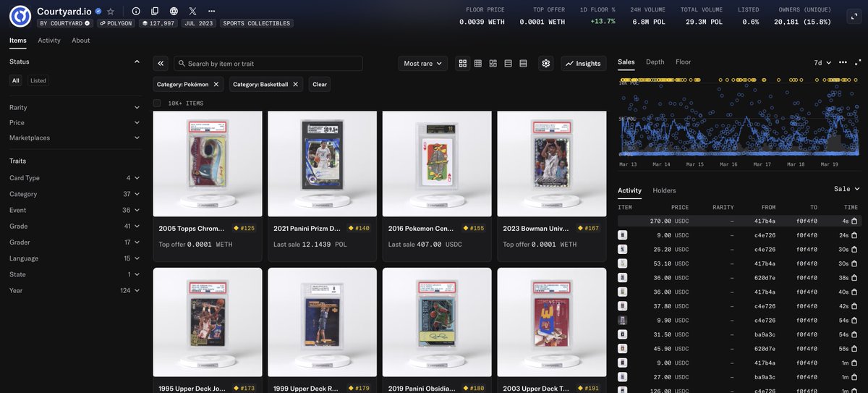Expand the sales chart to fullscreen
Viewport: 868px width, 393px height.
(x=857, y=63)
